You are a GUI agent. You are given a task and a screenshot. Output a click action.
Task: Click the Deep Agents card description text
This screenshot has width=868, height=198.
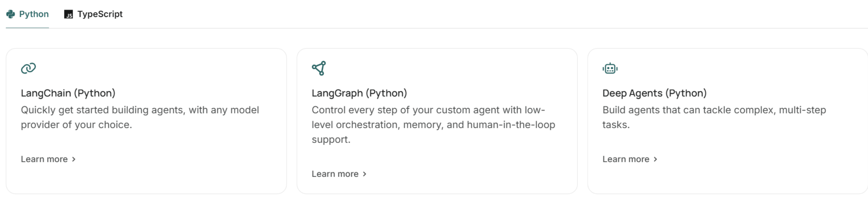[x=714, y=117]
